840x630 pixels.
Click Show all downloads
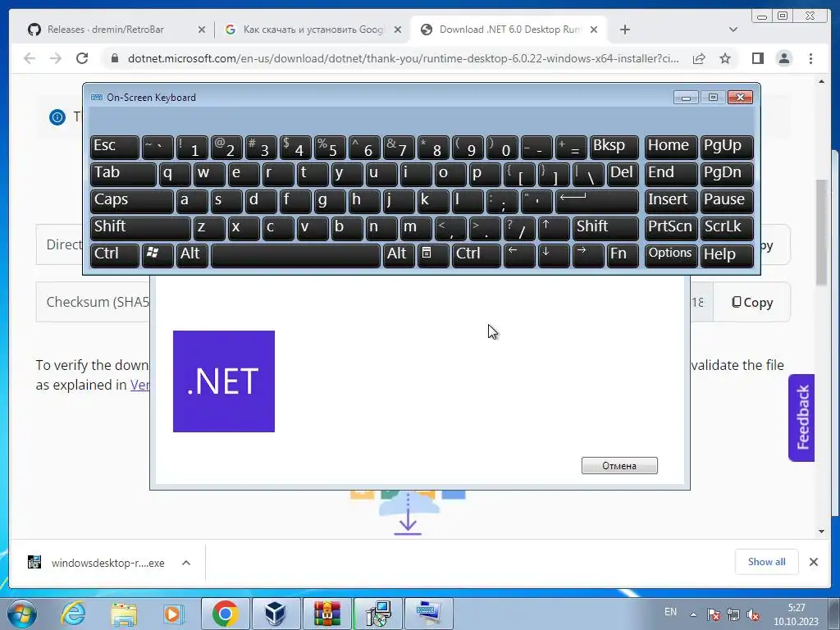click(767, 562)
